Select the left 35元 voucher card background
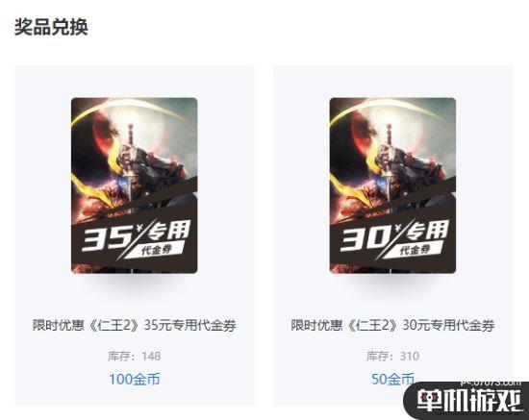529x420 pixels. (x=135, y=235)
